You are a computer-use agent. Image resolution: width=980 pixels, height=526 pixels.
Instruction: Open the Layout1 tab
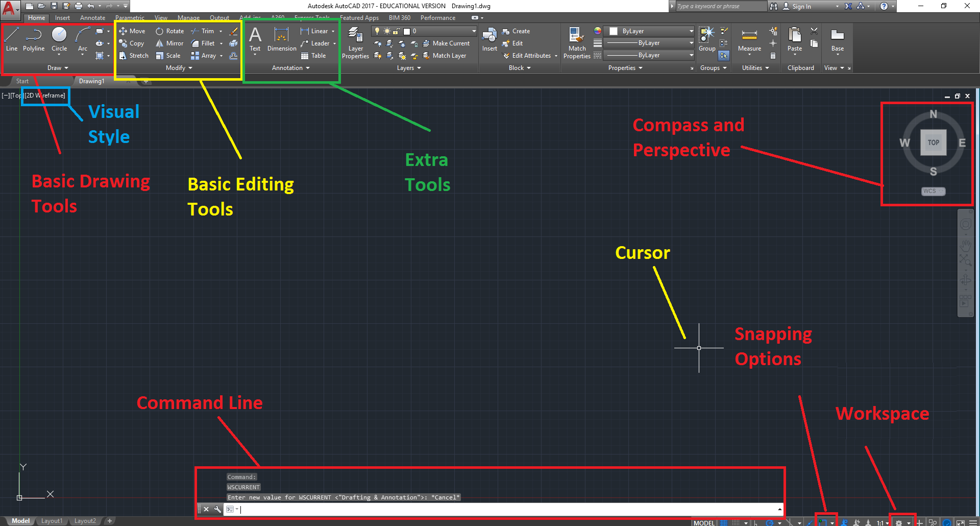click(52, 520)
